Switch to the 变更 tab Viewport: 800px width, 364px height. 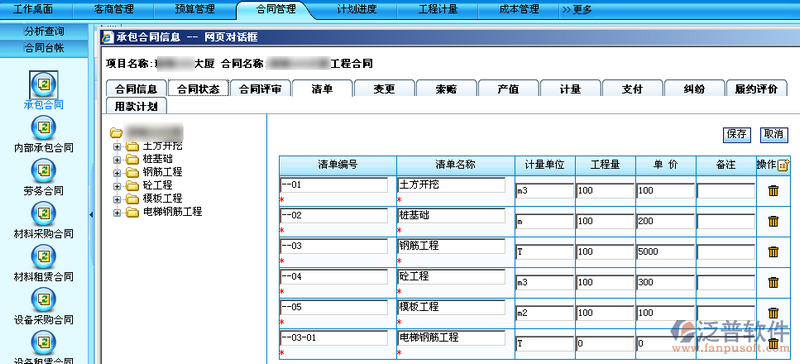[x=384, y=89]
